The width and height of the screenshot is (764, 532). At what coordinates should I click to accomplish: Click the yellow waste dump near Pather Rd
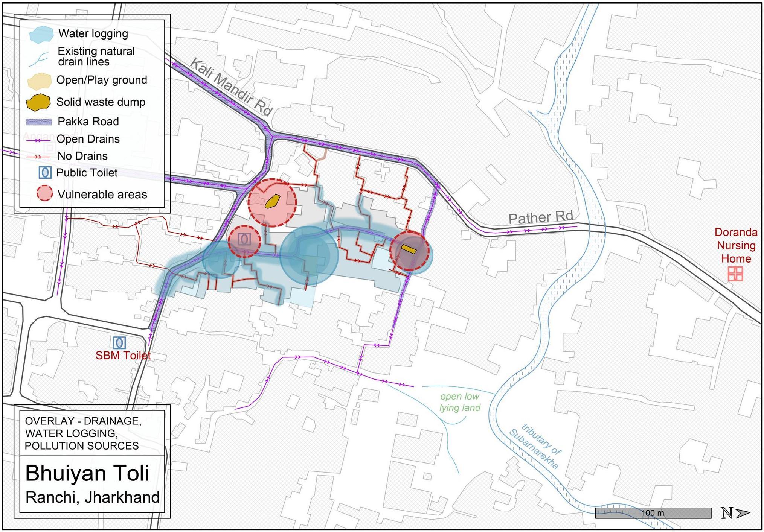408,249
